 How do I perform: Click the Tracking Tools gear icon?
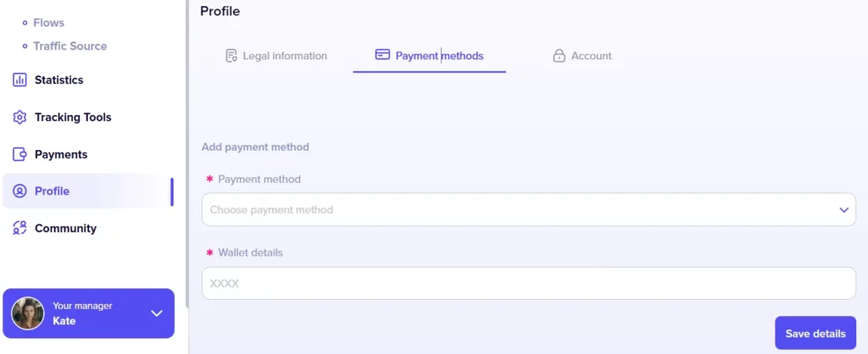pyautogui.click(x=19, y=117)
